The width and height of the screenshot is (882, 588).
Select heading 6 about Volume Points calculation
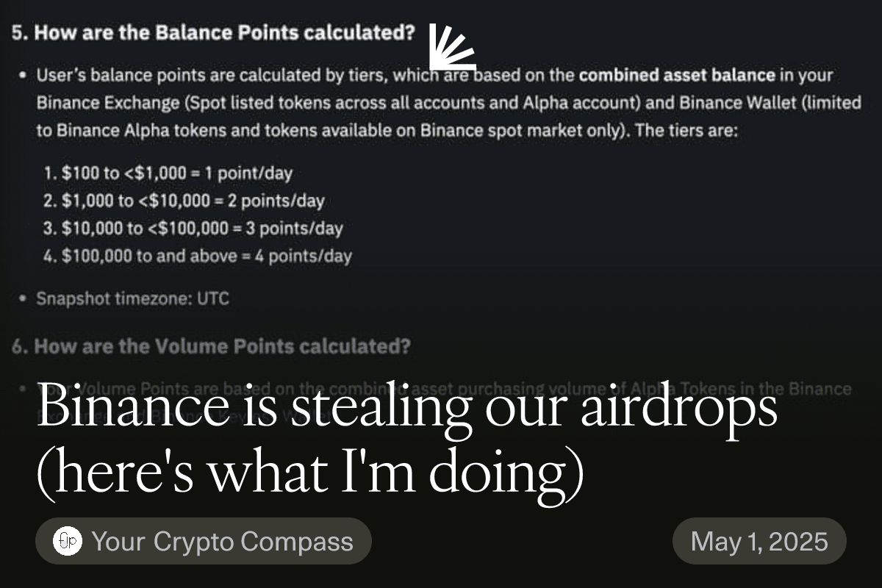coord(212,346)
